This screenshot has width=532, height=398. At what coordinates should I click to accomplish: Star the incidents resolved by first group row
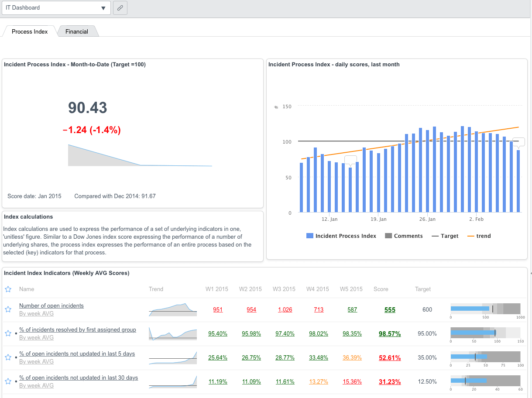pyautogui.click(x=8, y=333)
